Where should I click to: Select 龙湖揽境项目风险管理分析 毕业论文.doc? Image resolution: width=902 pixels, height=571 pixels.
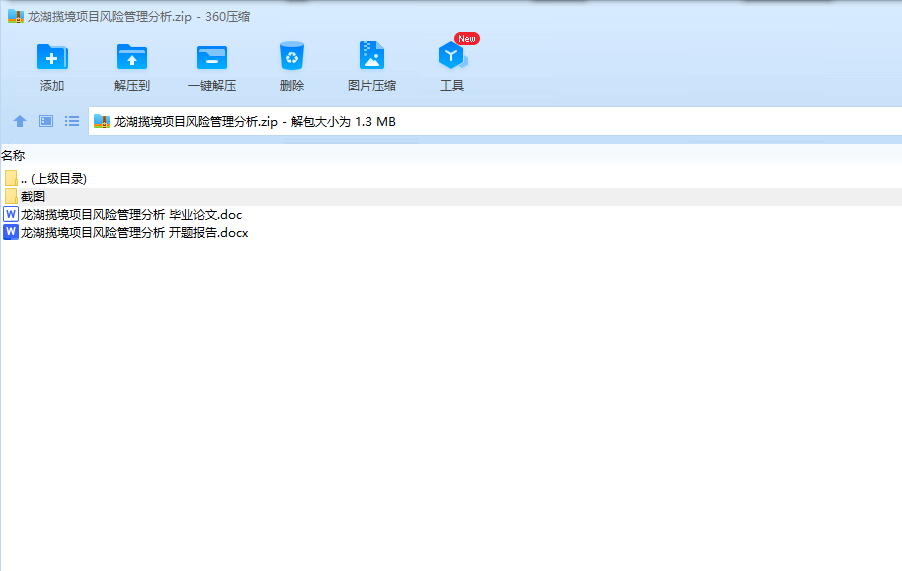[131, 214]
